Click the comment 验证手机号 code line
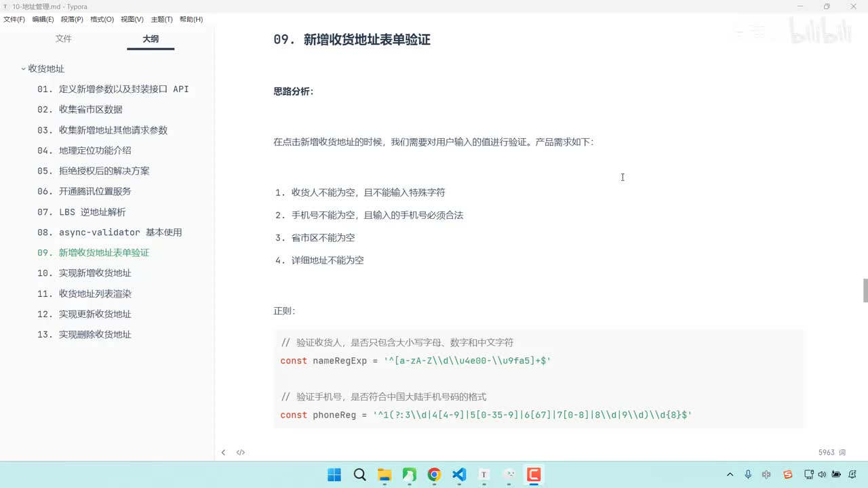Image resolution: width=868 pixels, height=488 pixels. point(383,396)
